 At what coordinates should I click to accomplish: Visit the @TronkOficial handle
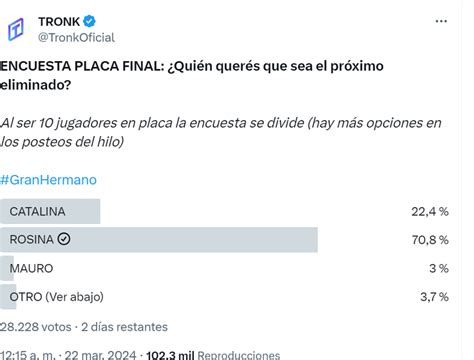point(76,37)
